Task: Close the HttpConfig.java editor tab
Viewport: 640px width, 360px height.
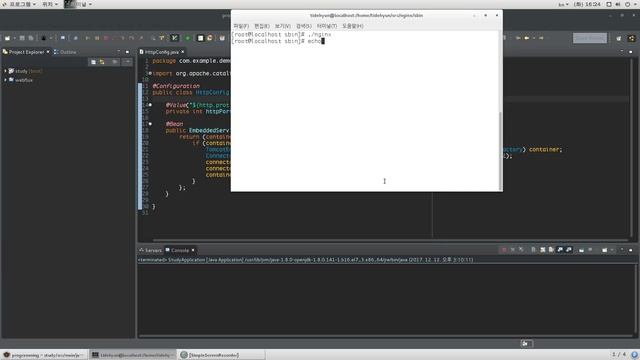Action: point(182,52)
